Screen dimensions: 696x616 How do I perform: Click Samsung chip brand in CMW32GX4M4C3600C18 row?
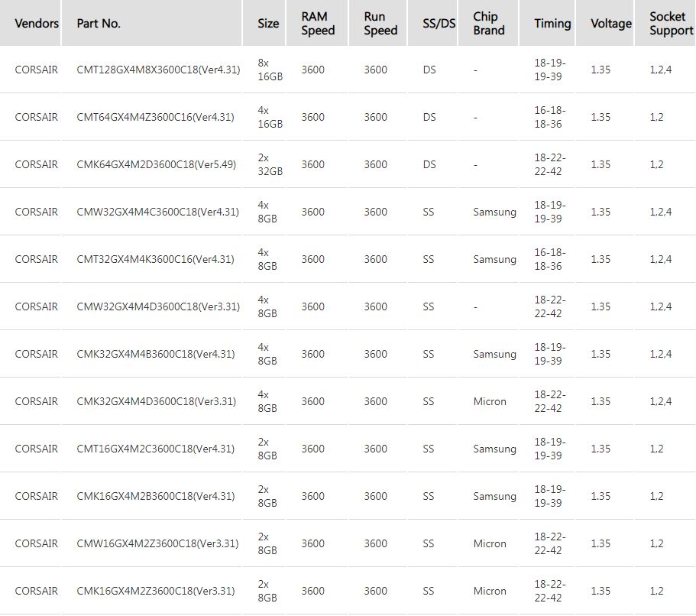(494, 212)
